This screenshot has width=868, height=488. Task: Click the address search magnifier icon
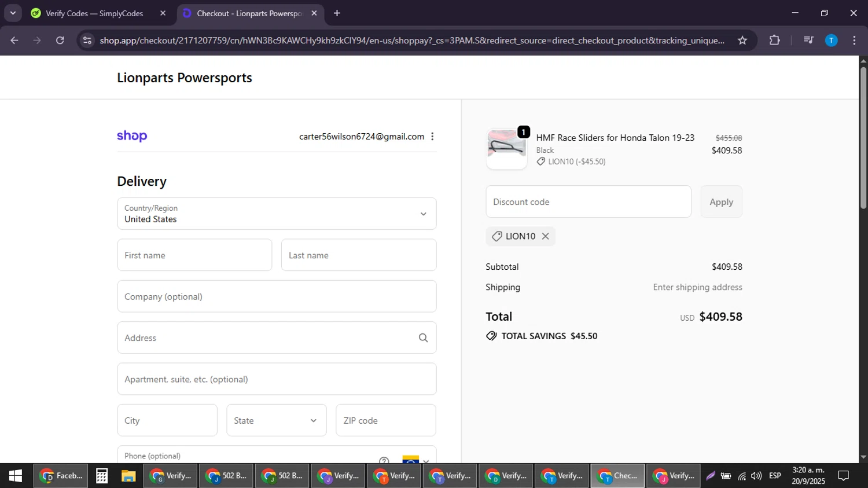click(x=423, y=338)
